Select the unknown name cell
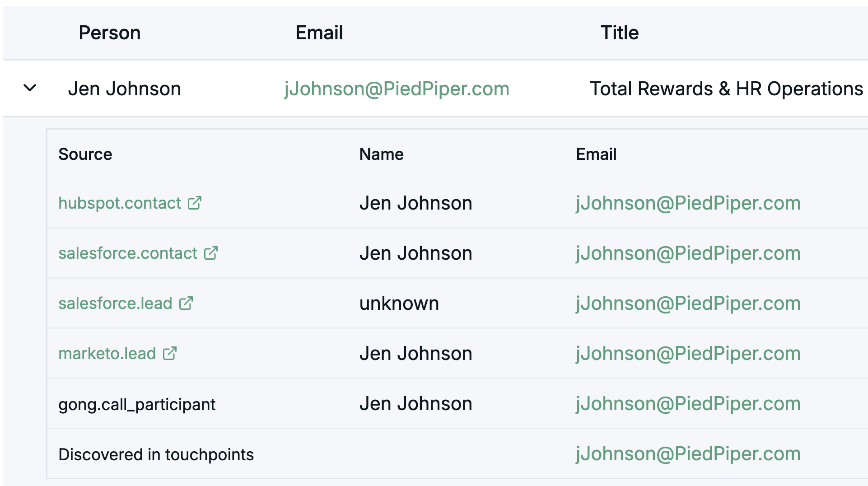Screen dimensions: 868x486 click(x=399, y=304)
